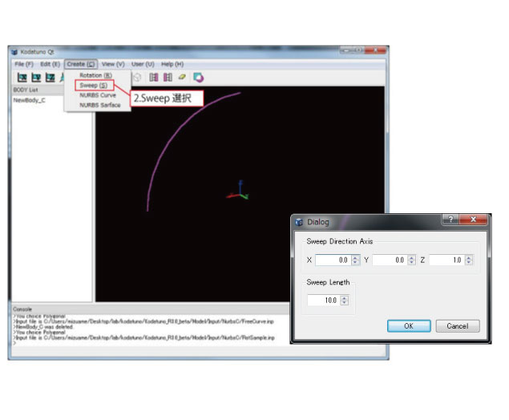The image size is (509, 420).
Task: Decrease Sweep Length with down arrow
Action: click(345, 303)
